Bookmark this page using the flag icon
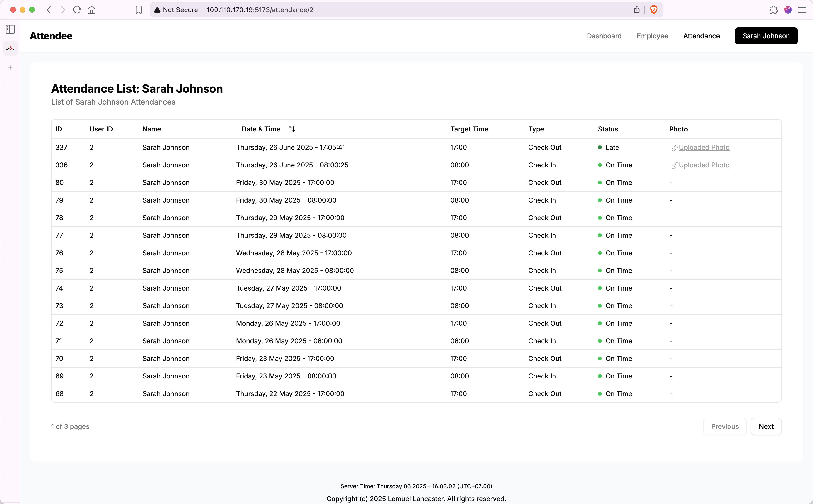Viewport: 813px width, 504px height. click(139, 10)
